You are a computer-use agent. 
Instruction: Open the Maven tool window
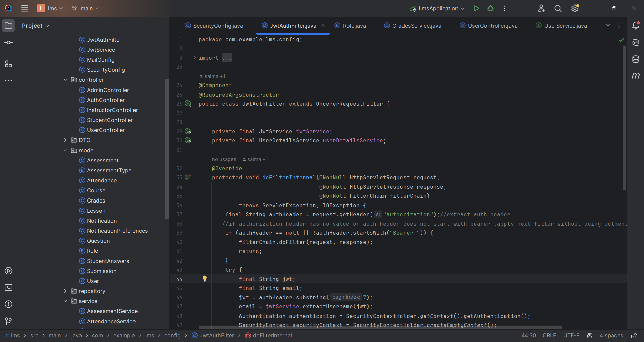(636, 76)
